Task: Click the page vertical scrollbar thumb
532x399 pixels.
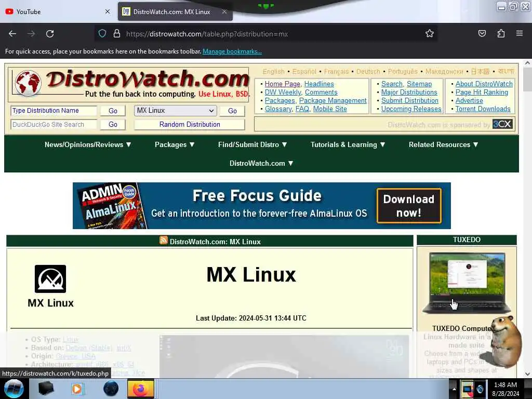Action: pyautogui.click(x=527, y=79)
